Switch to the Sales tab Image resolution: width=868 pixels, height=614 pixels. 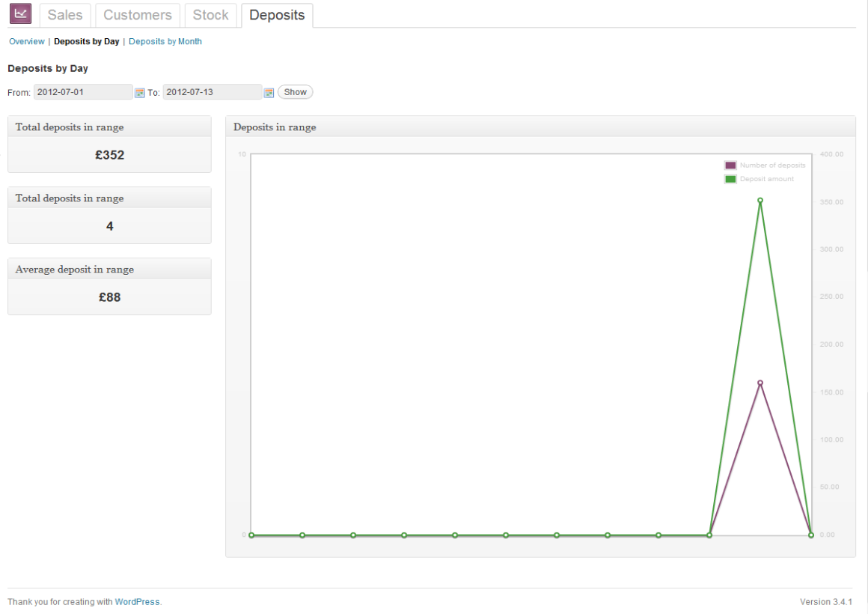(65, 15)
